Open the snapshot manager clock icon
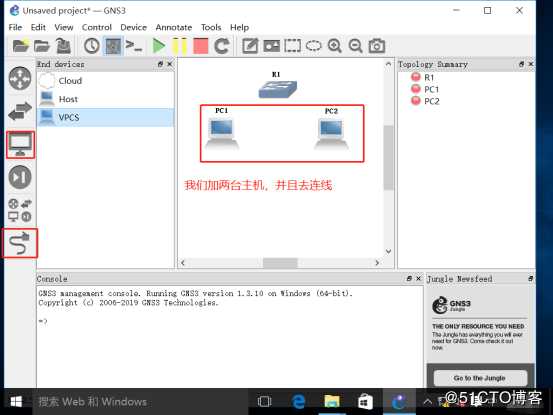553x415 pixels. tap(92, 46)
